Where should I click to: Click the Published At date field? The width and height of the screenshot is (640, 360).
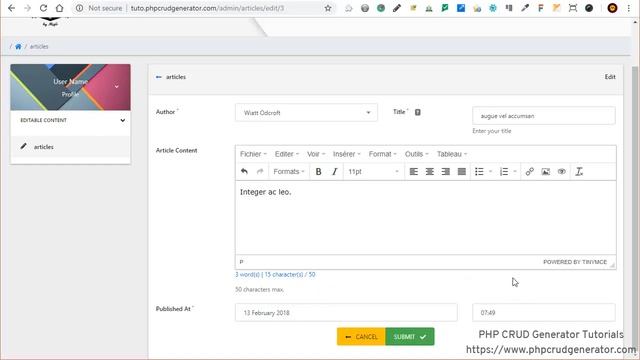346,313
